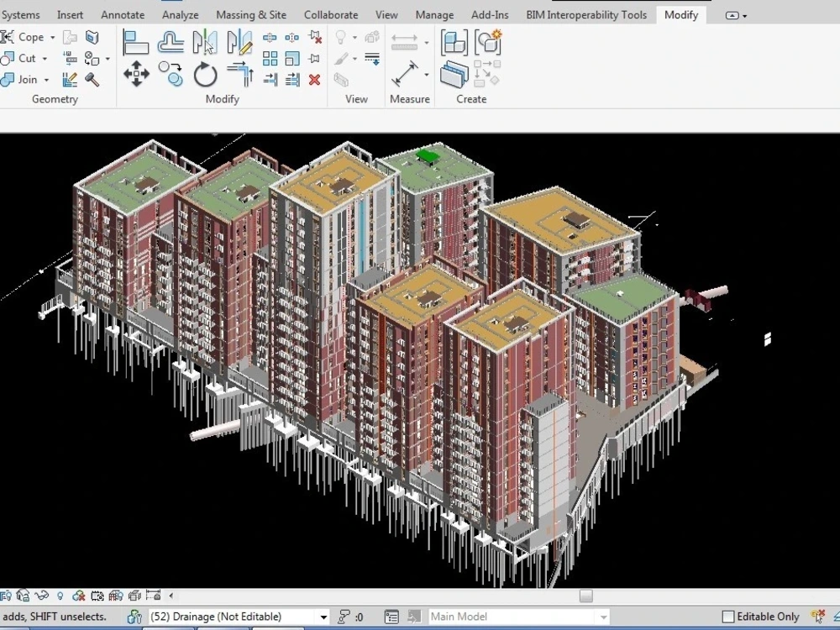Click the Split Element tool
Viewport: 840px width, 630px height.
(x=270, y=38)
